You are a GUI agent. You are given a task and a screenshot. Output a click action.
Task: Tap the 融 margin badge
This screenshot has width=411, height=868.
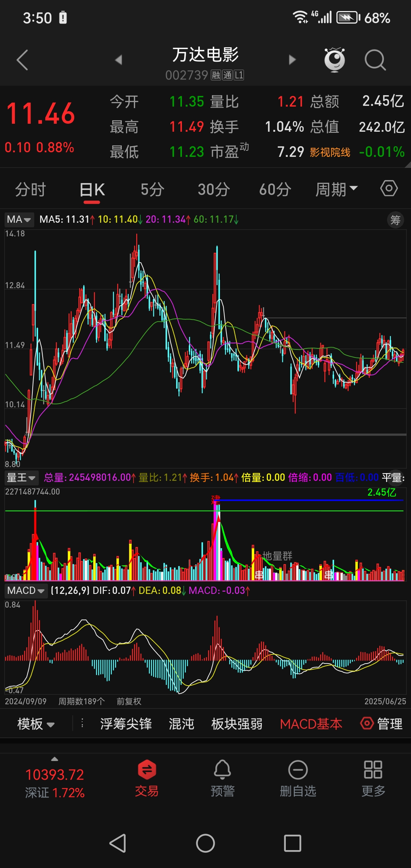pos(216,75)
